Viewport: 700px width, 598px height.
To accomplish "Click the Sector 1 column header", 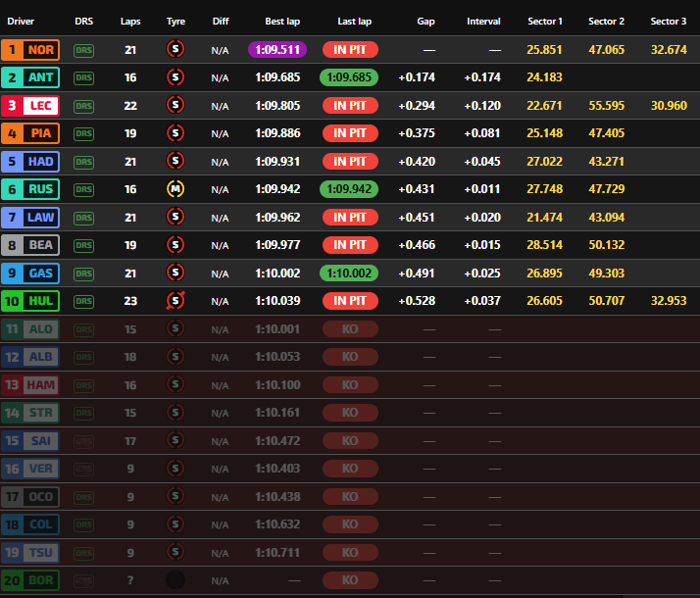I will [545, 21].
